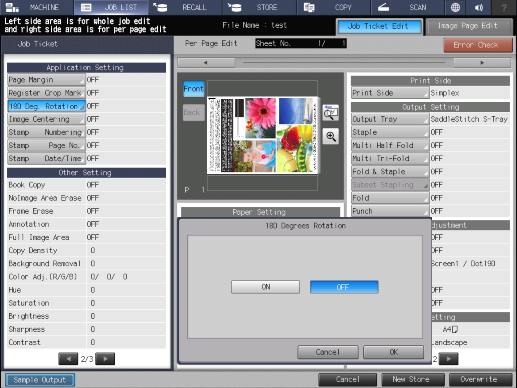
Task: Open the Staple setting
Action: [x=390, y=132]
